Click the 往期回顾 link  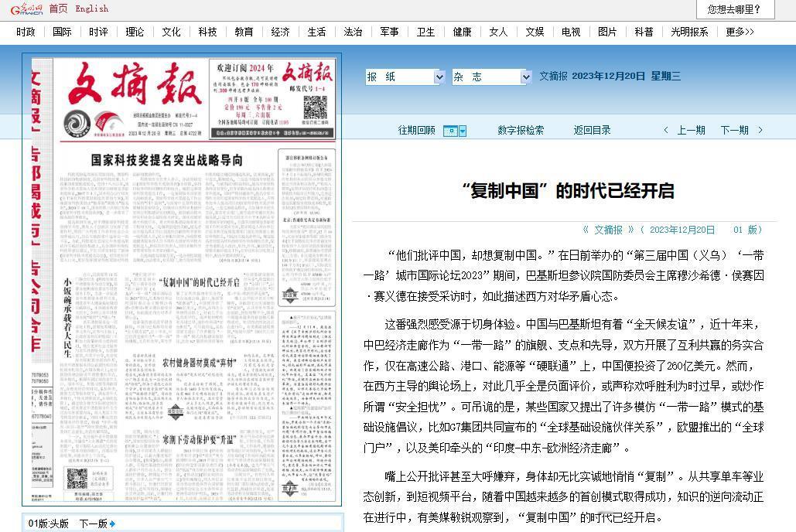click(x=416, y=131)
